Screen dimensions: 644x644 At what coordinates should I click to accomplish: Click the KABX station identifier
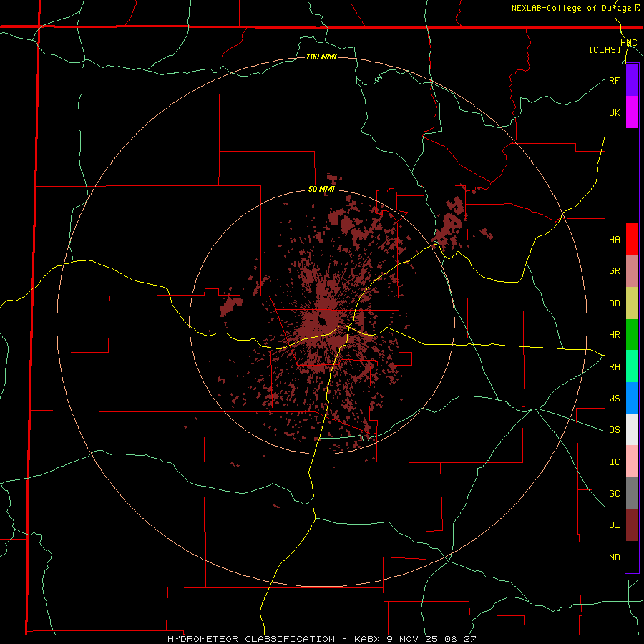[x=369, y=639]
